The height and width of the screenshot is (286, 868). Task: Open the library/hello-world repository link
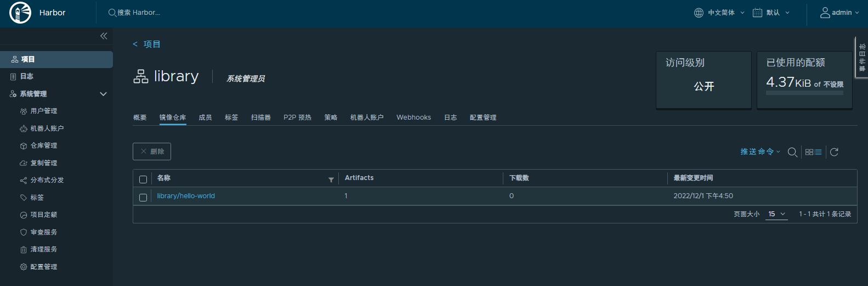(x=186, y=196)
